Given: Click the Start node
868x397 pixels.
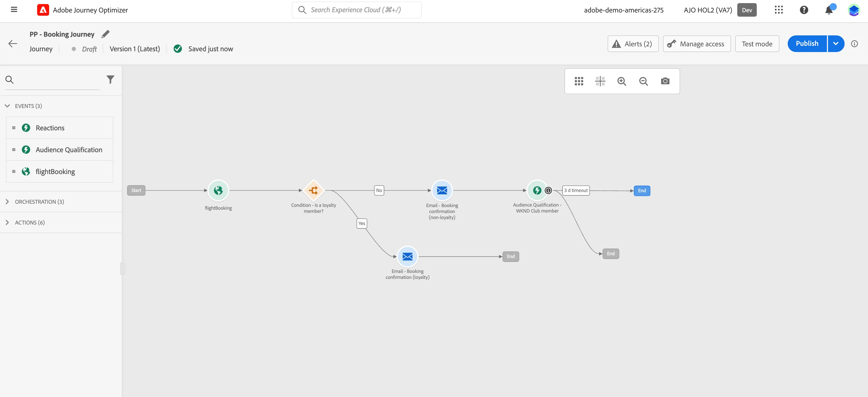Looking at the screenshot, I should click(x=136, y=190).
